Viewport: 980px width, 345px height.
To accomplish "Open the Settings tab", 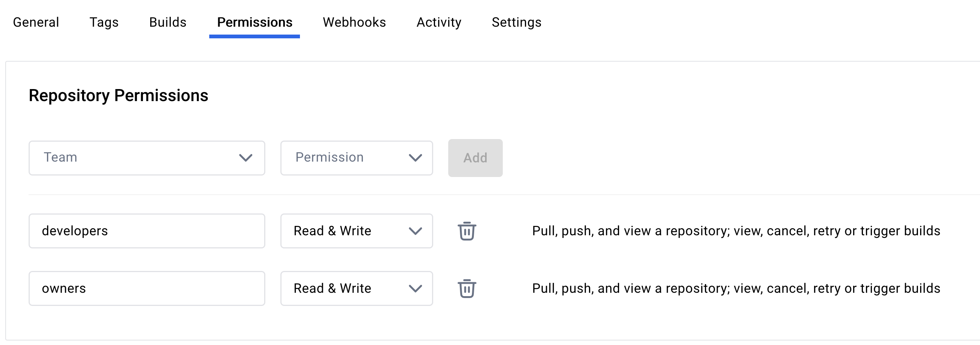I will pos(516,23).
